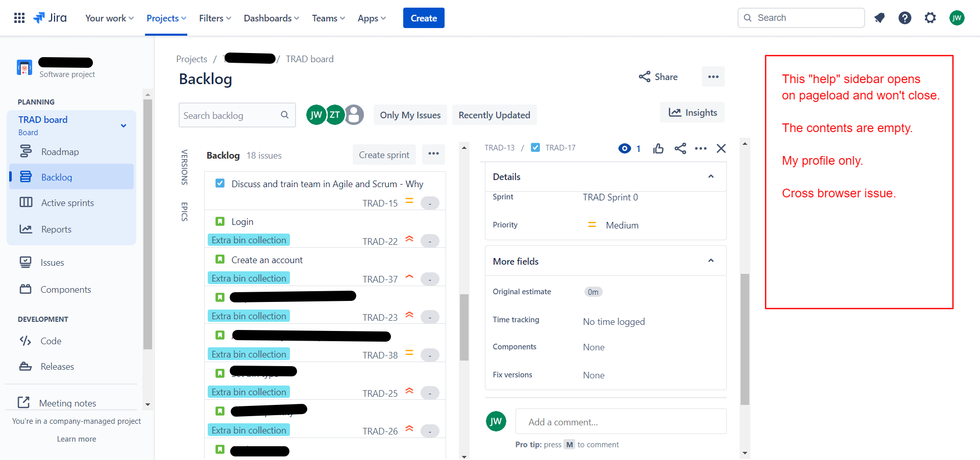Click the Add a comment field
The width and height of the screenshot is (980, 460).
coord(621,421)
